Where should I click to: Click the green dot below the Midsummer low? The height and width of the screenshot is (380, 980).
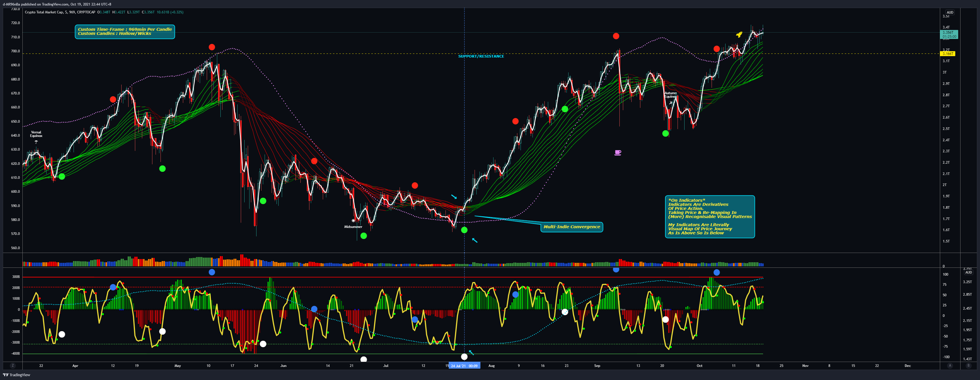tap(364, 236)
